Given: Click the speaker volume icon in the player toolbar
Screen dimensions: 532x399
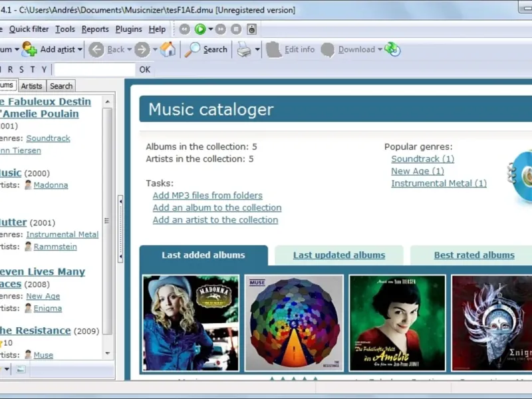Looking at the screenshot, I should tap(251, 29).
